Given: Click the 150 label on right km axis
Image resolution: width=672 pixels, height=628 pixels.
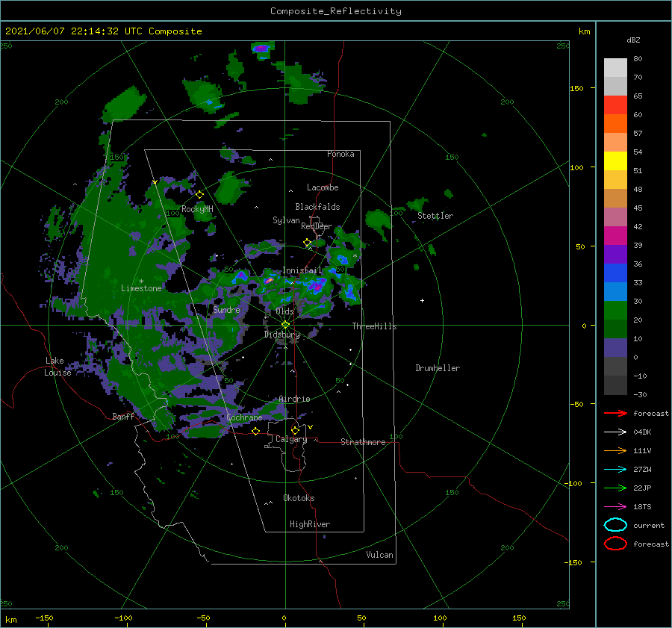Looking at the screenshot, I should pos(576,88).
